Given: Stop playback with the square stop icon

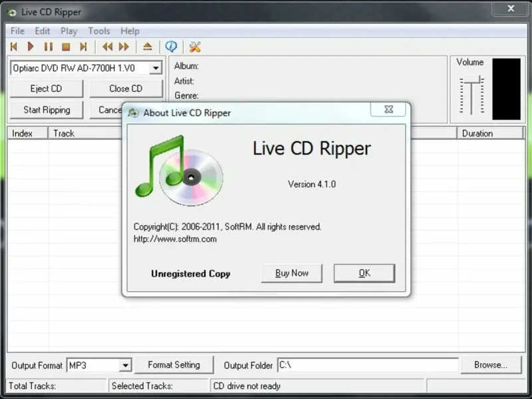Looking at the screenshot, I should (x=66, y=47).
